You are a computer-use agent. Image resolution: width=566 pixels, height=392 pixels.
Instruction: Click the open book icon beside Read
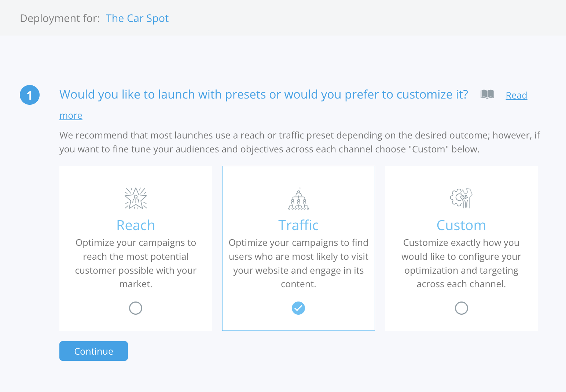(x=487, y=95)
